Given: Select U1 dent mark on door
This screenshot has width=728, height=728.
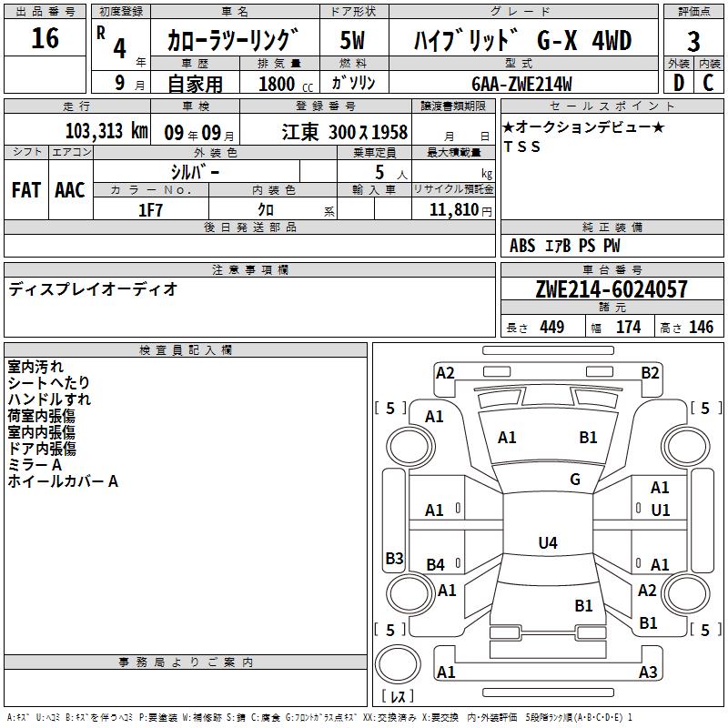Looking at the screenshot, I should click(x=661, y=511).
